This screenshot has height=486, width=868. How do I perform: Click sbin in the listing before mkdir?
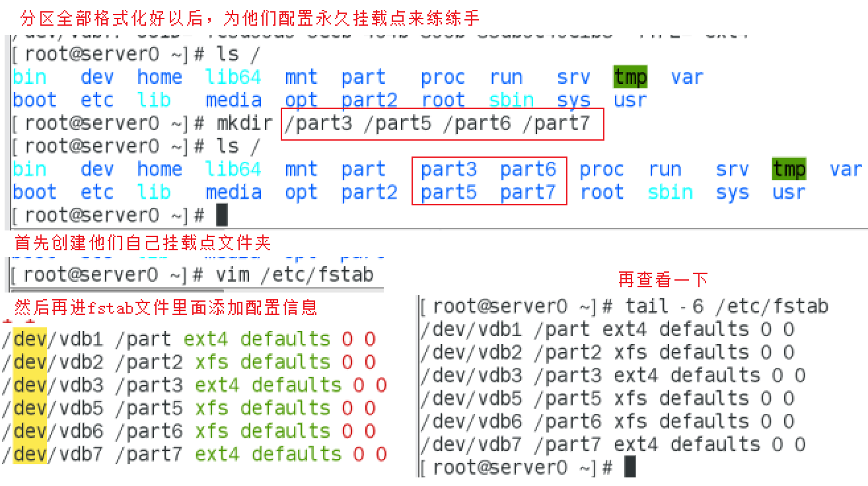tap(511, 100)
